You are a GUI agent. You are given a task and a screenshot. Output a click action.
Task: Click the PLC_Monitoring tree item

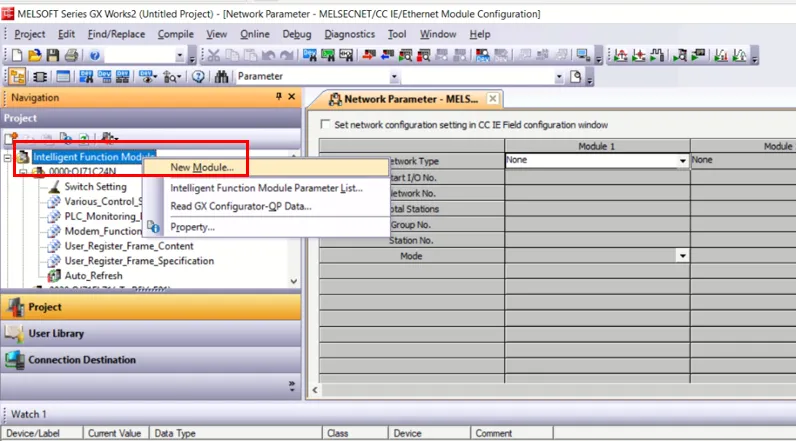point(103,216)
